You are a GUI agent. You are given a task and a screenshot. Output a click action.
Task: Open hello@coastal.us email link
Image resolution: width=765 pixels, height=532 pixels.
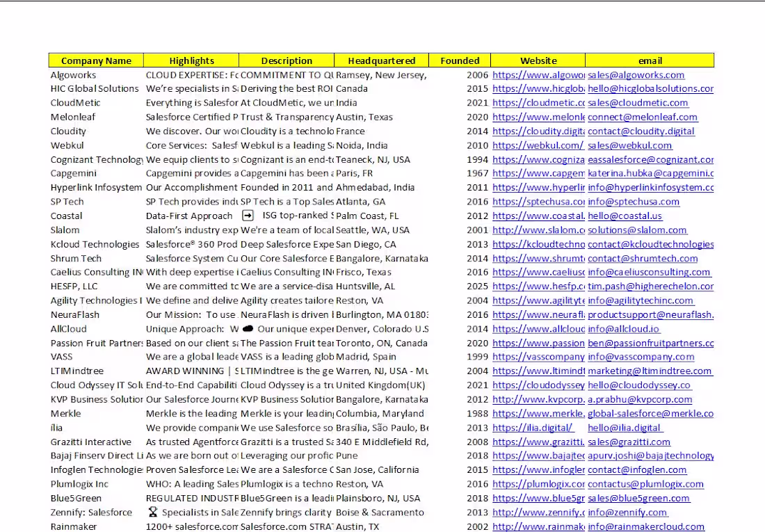coord(625,216)
